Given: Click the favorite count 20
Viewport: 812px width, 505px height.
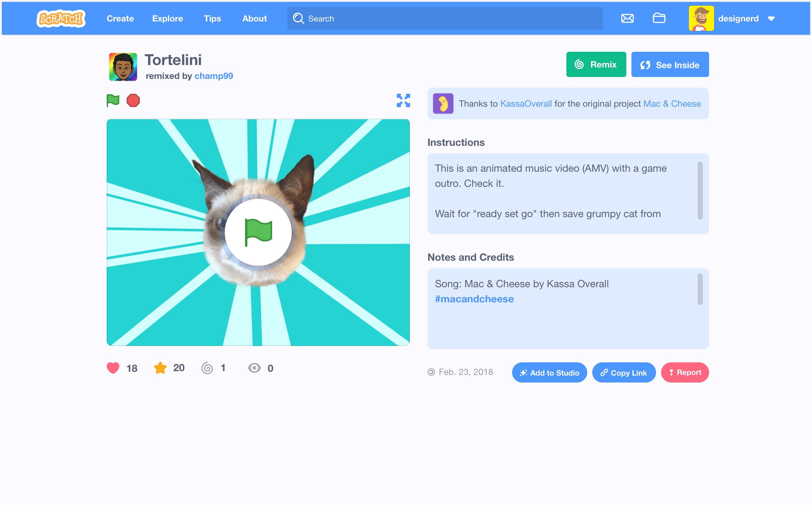Looking at the screenshot, I should [x=179, y=368].
